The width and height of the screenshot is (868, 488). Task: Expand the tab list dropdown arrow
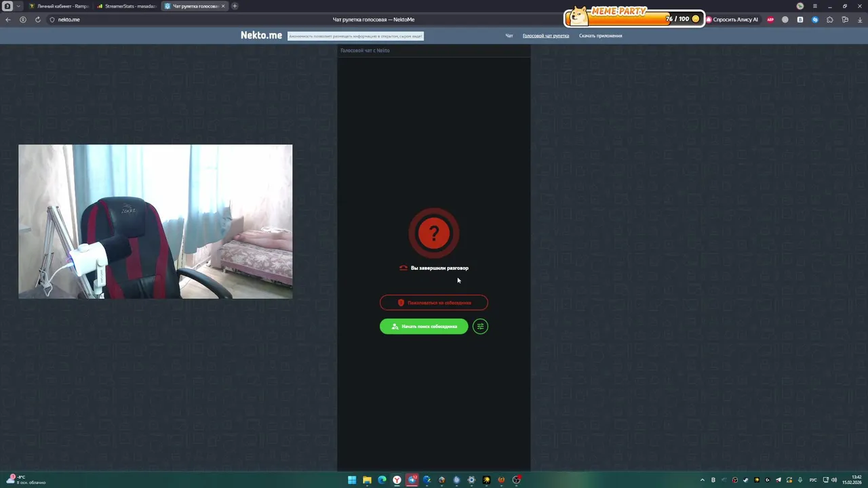pos(18,6)
